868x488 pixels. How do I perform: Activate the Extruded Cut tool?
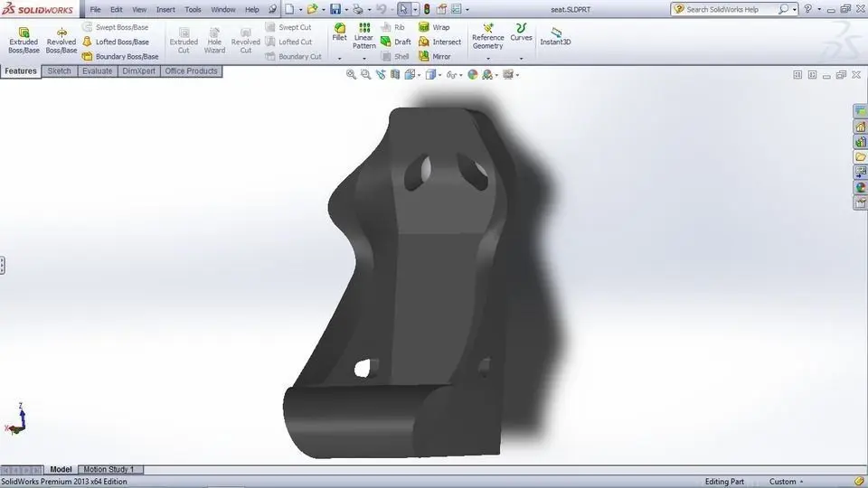[184, 41]
